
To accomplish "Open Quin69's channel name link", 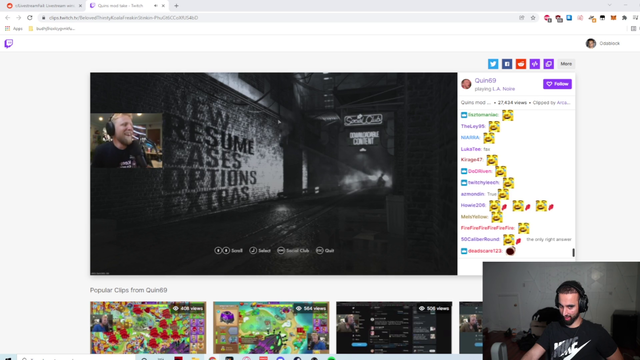I will (485, 80).
